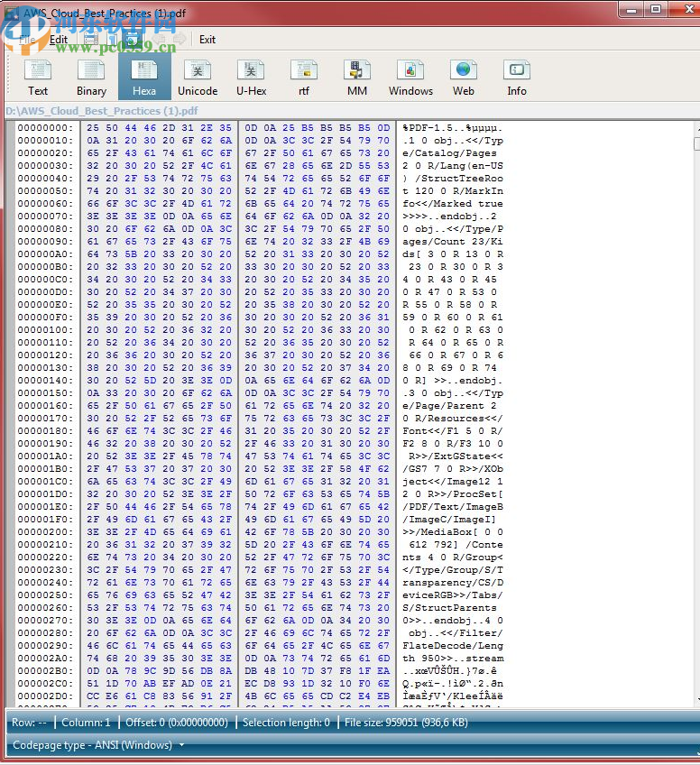The height and width of the screenshot is (765, 700).
Task: Click the vertical scrollbar up arrow
Action: 696,129
